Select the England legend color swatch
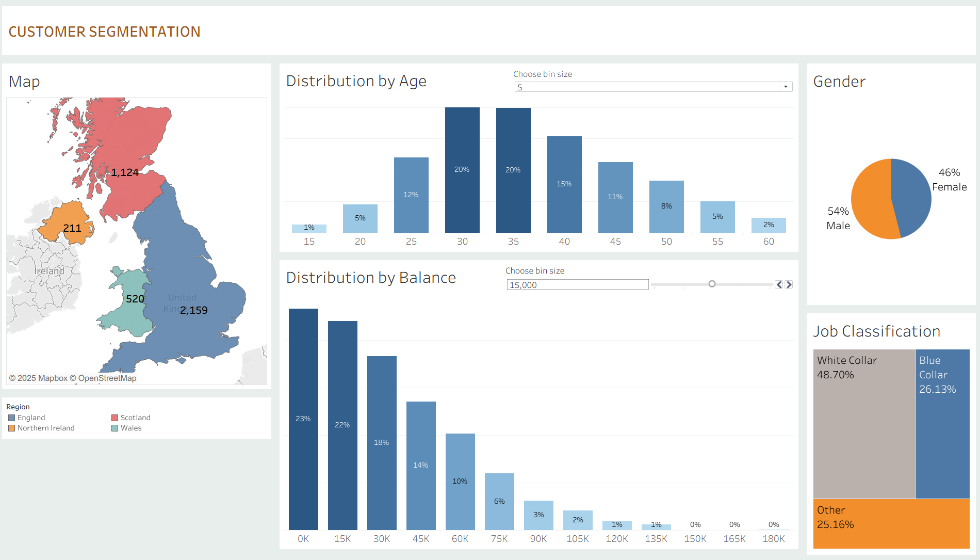The image size is (980, 560). coord(12,418)
